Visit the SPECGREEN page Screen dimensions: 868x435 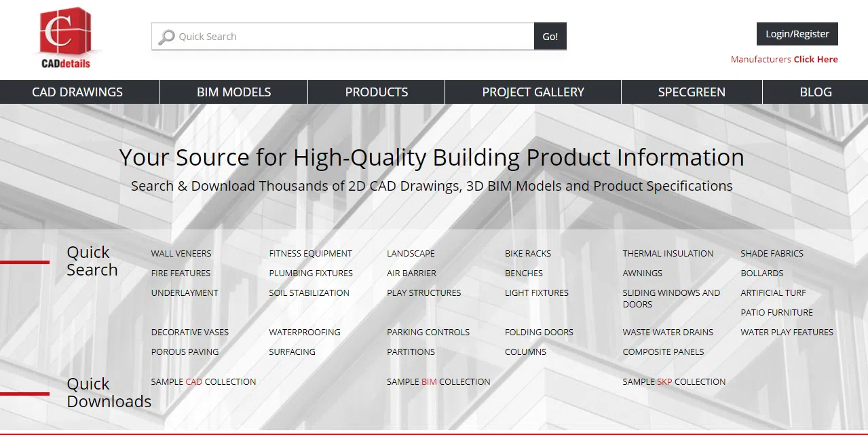point(692,92)
